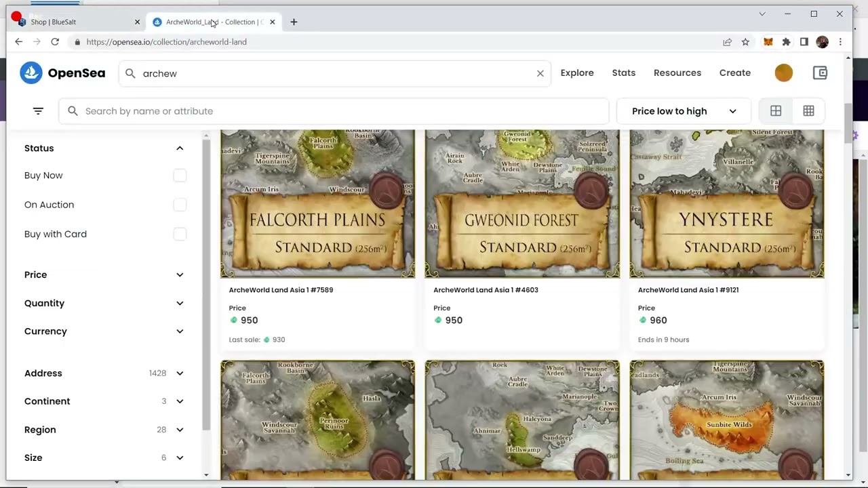Bookmark this page with star icon
Viewport: 868px width, 488px height.
(x=745, y=42)
